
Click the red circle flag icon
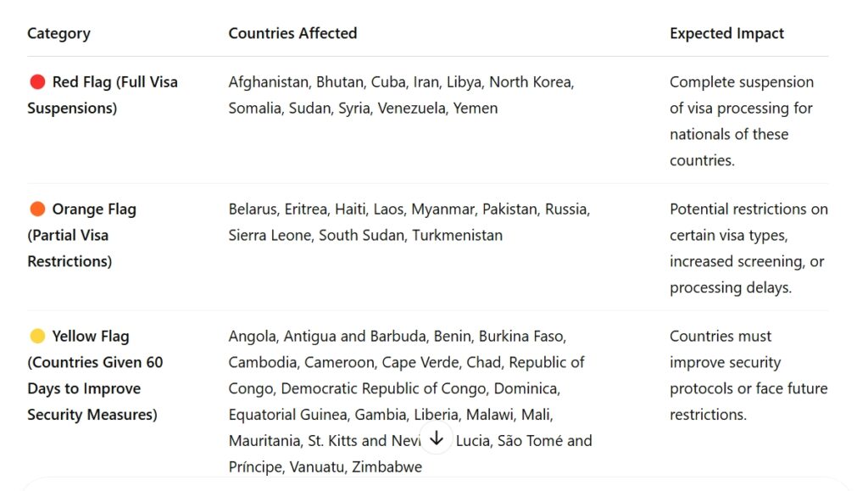(x=37, y=82)
